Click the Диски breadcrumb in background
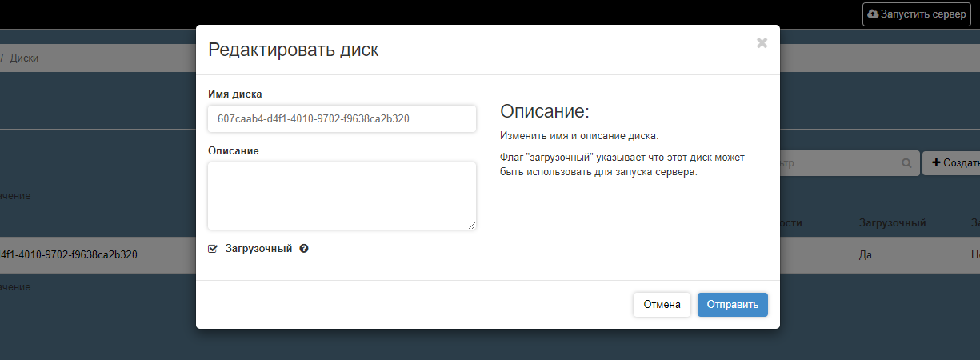This screenshot has width=980, height=360. pyautogui.click(x=24, y=58)
